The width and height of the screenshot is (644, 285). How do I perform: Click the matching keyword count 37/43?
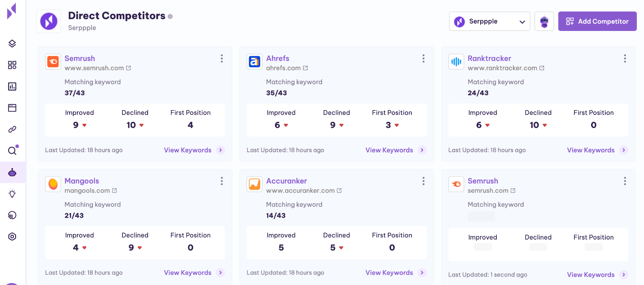(75, 93)
